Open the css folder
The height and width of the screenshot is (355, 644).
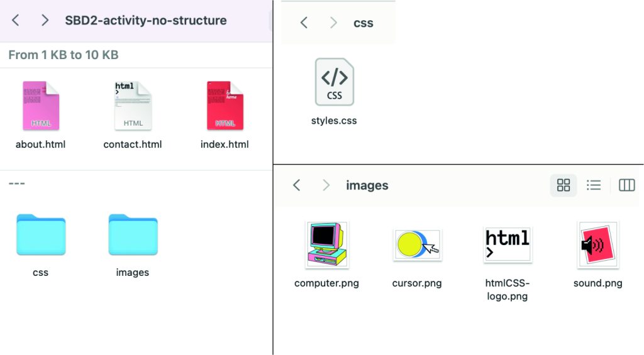[41, 235]
